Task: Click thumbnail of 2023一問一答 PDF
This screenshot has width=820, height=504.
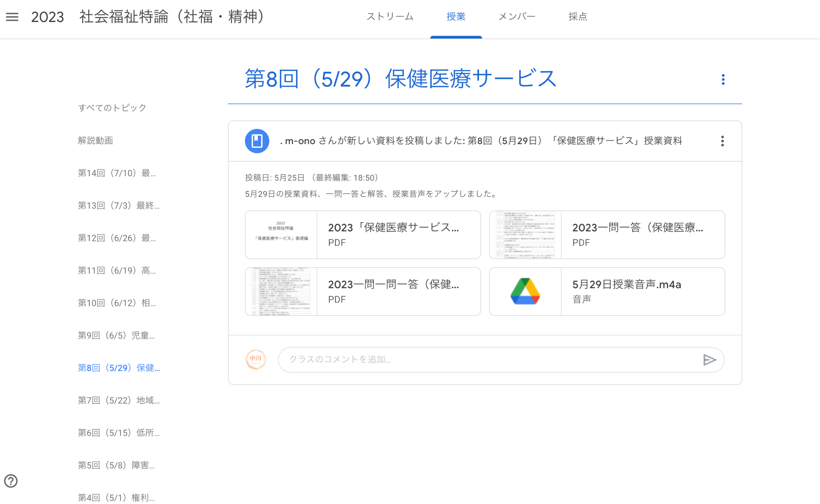Action: tap(525, 235)
